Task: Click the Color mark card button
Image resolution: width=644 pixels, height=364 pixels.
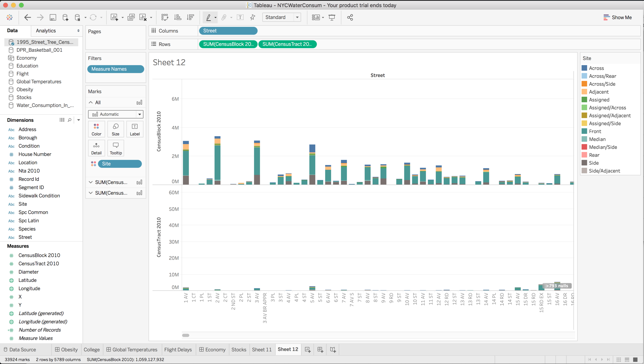Action: pos(96,129)
